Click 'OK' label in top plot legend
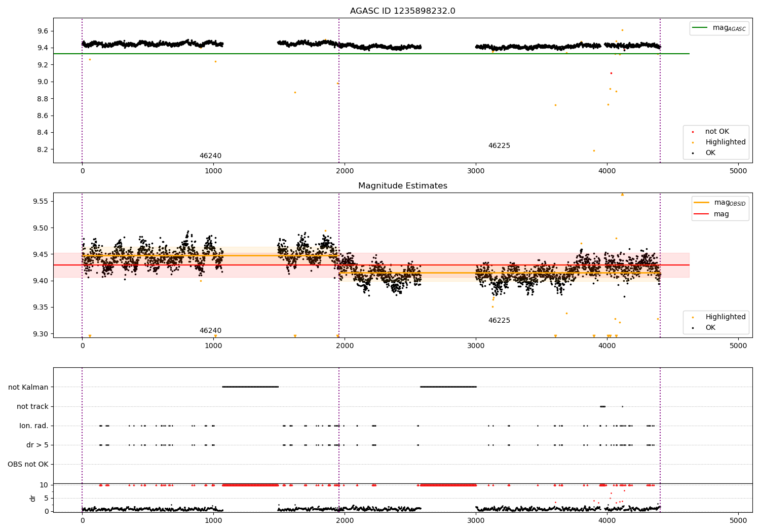This screenshot has width=760, height=532. click(710, 153)
